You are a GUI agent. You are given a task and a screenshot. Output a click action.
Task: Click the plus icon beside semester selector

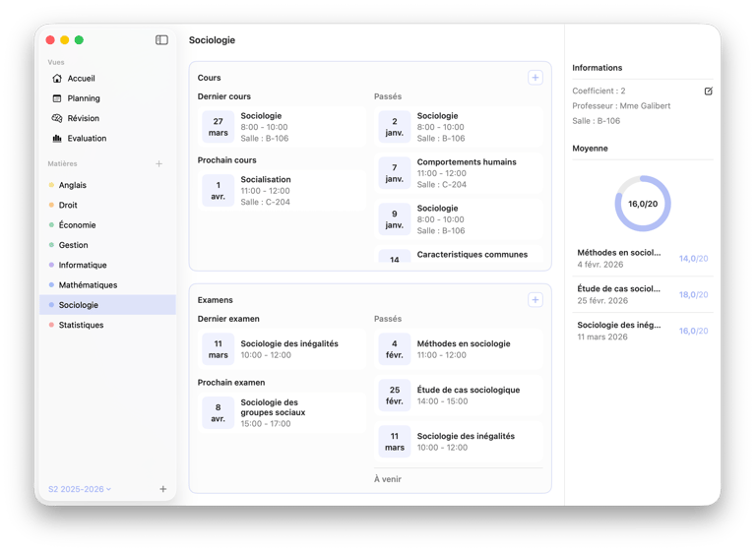[163, 489]
